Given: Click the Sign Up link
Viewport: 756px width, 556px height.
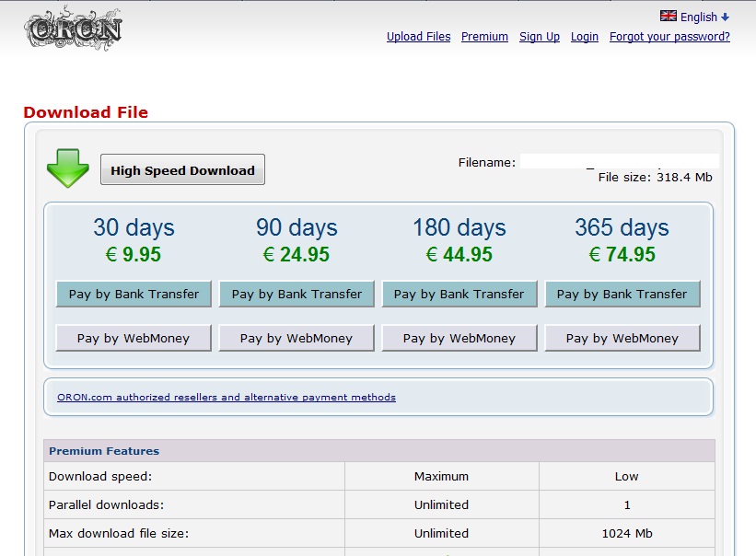Looking at the screenshot, I should pyautogui.click(x=539, y=37).
